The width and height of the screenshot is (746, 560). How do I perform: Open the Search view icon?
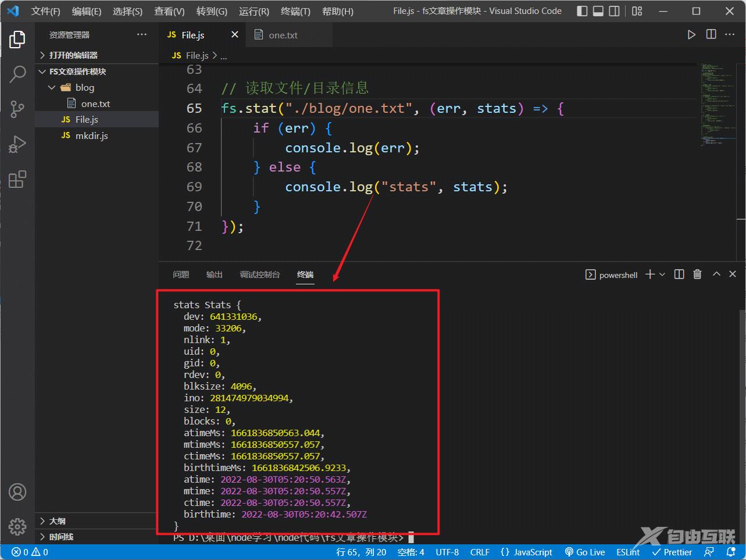click(17, 74)
